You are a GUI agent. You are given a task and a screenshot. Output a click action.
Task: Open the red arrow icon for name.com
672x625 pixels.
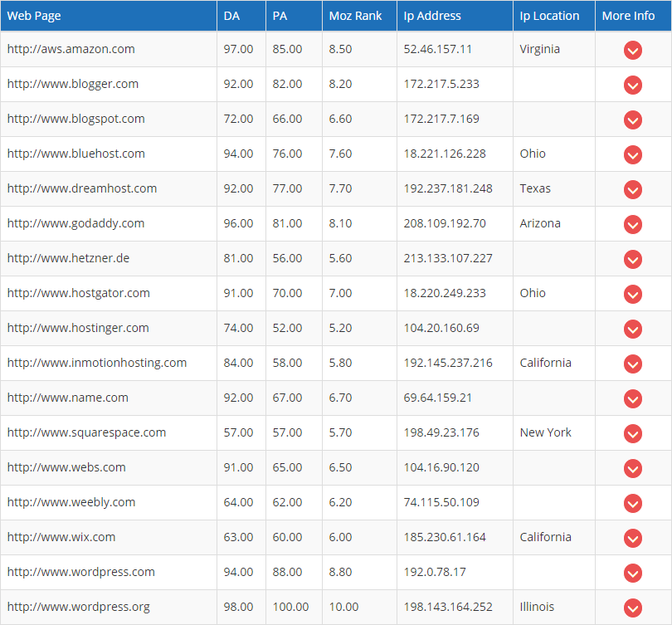[x=632, y=398]
